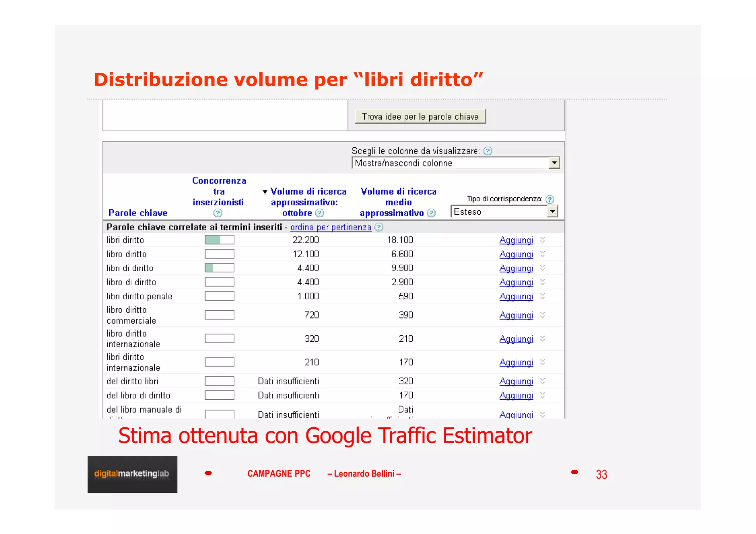
Task: Click Aggiungi for libri diritto
Action: click(516, 240)
